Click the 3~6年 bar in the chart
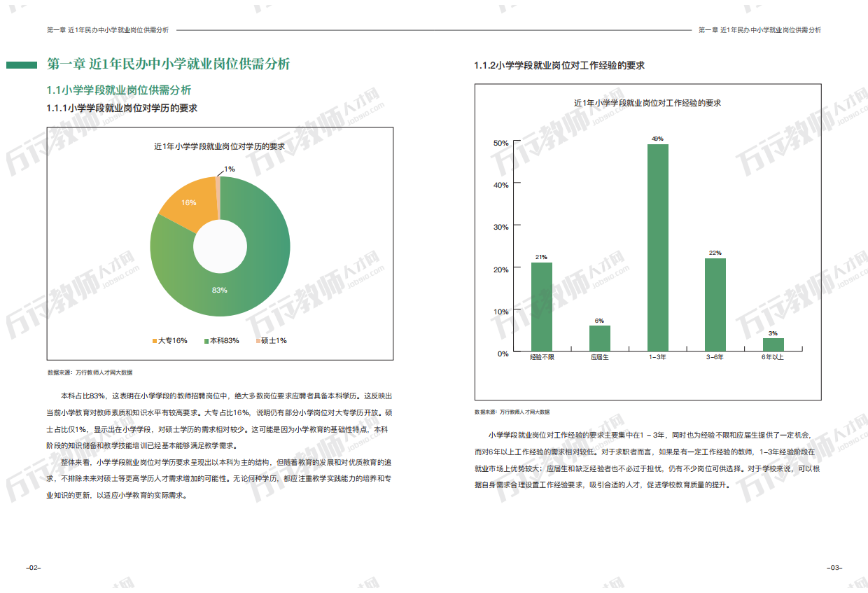The image size is (868, 593). pyautogui.click(x=715, y=305)
